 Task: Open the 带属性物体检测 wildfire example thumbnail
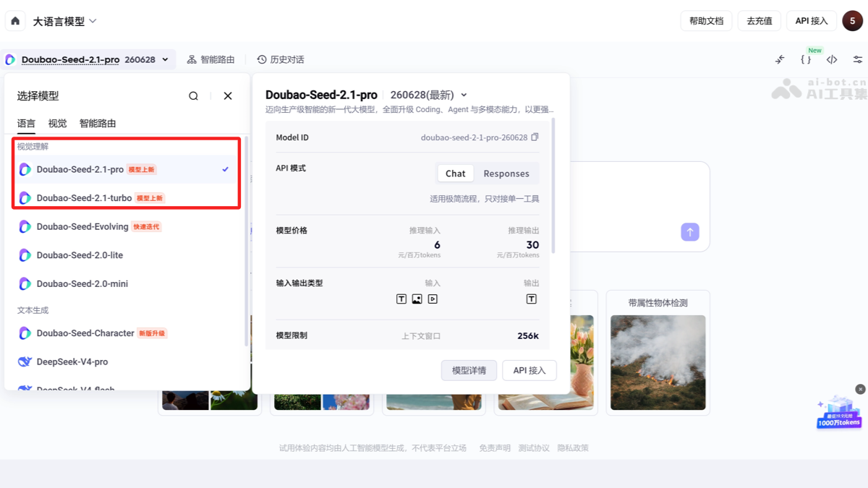[x=658, y=362]
